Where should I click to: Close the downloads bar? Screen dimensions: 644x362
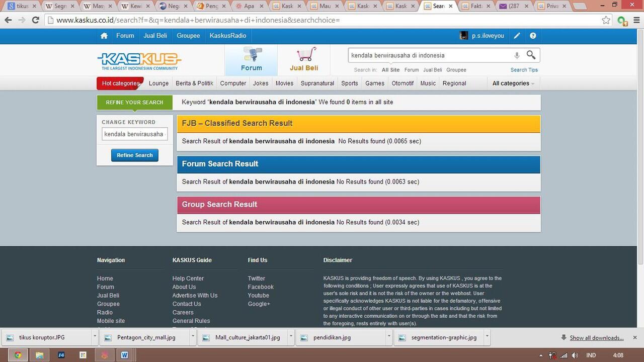tap(635, 337)
